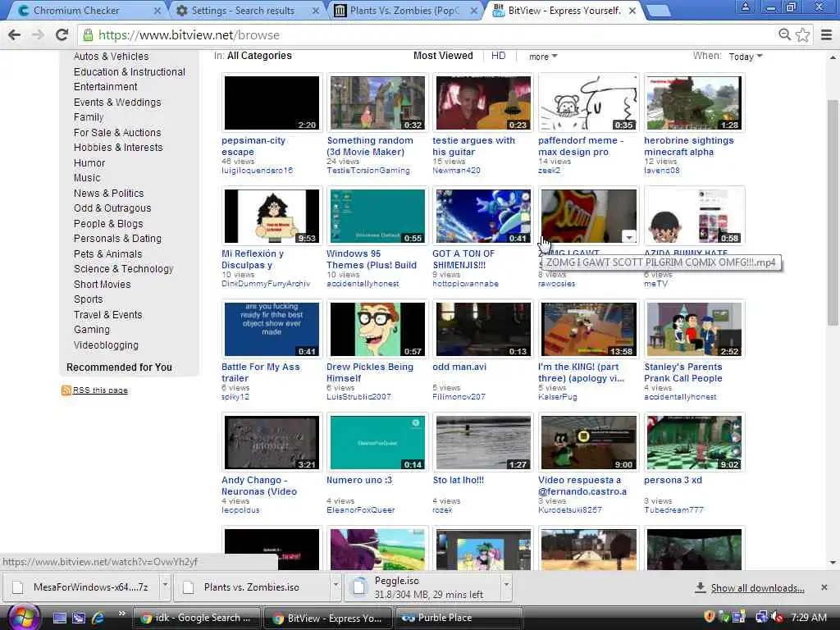Select the BitView - Express Yourself tab
The image size is (840, 630).
click(564, 10)
